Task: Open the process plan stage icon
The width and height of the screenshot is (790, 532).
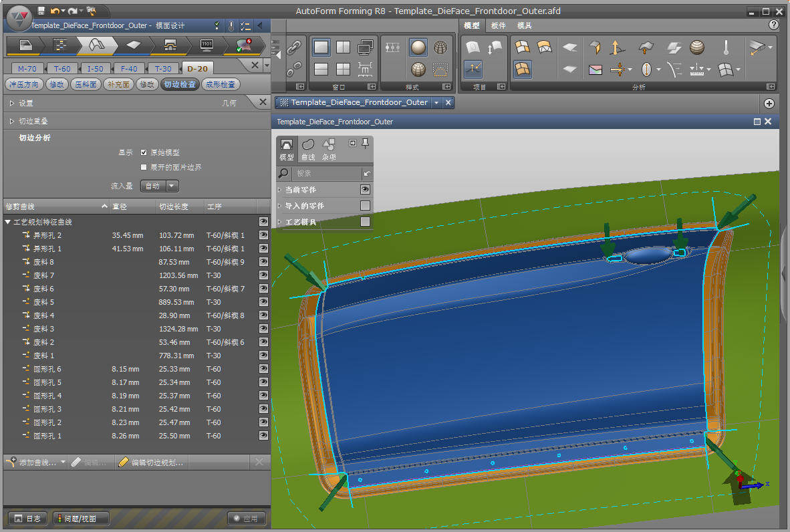Action: (x=60, y=45)
